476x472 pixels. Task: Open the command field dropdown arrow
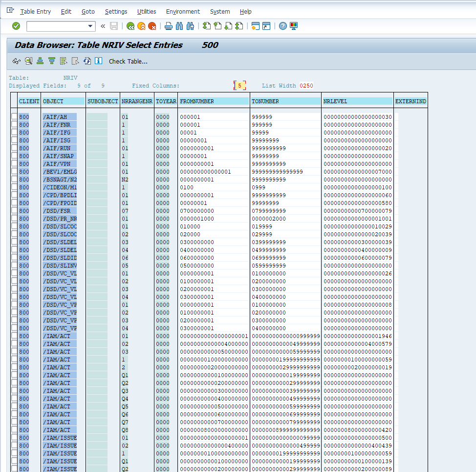90,26
